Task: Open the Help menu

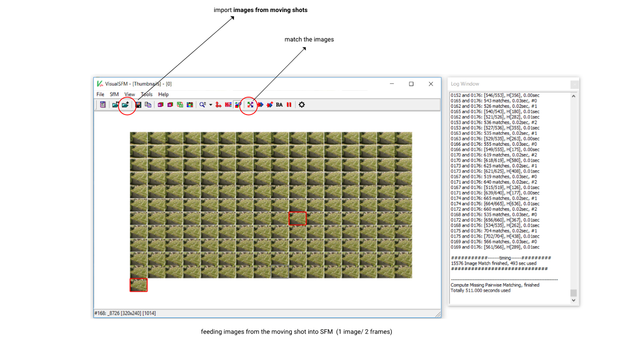Action: point(163,94)
